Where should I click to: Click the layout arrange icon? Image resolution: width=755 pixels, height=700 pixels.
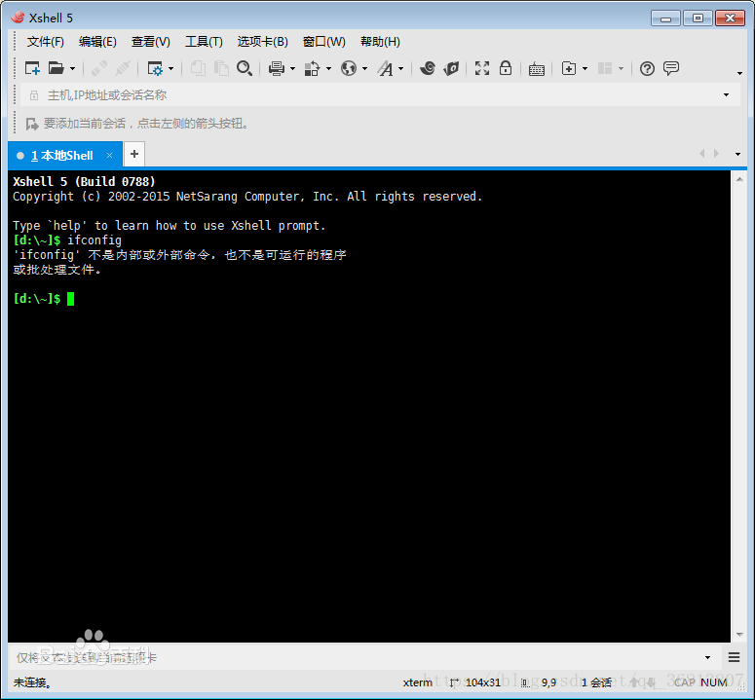[605, 68]
